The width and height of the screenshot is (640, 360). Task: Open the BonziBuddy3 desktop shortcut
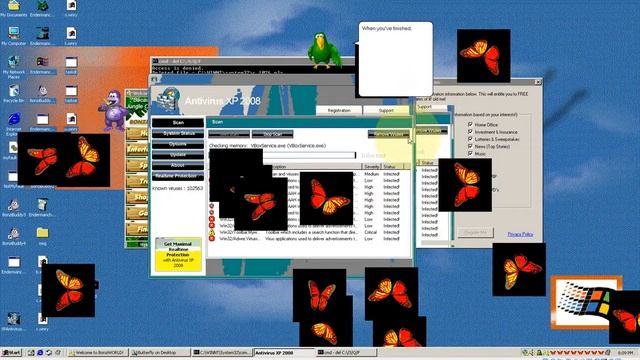tap(14, 207)
